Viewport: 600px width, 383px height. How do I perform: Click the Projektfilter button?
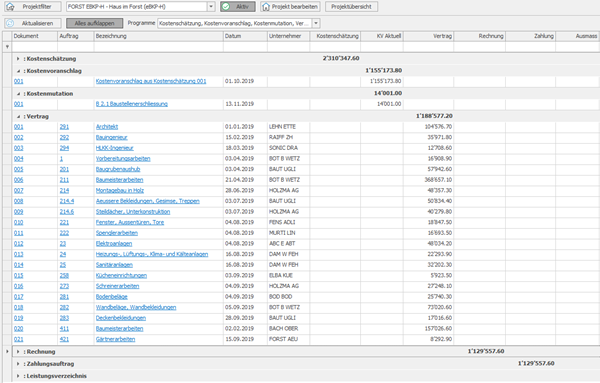click(x=33, y=7)
